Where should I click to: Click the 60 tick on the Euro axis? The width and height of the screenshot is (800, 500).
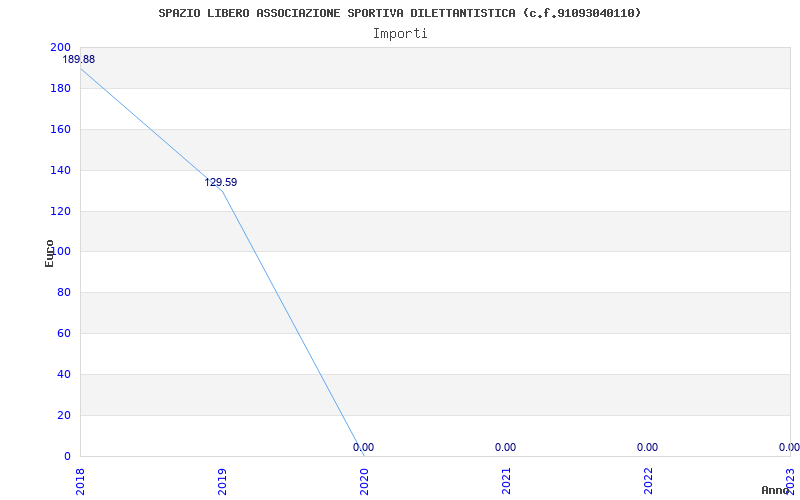coord(64,333)
